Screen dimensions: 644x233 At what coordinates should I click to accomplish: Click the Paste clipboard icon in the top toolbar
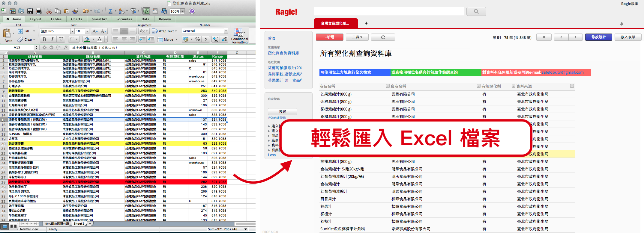[x=66, y=11]
